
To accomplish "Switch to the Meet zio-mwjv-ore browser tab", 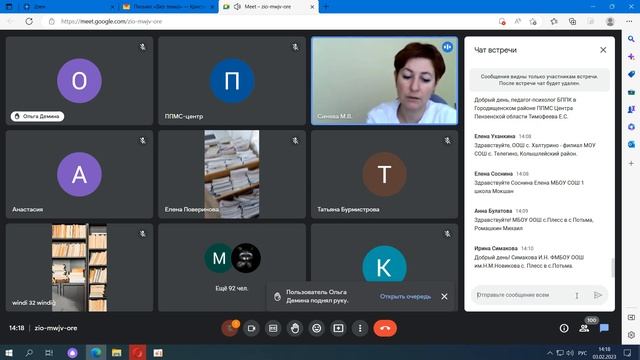I will click(267, 7).
